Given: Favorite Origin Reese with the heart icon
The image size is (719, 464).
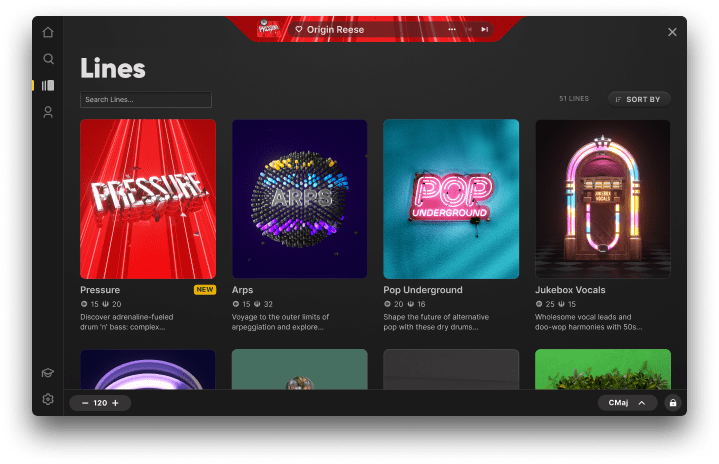Looking at the screenshot, I should 299,29.
